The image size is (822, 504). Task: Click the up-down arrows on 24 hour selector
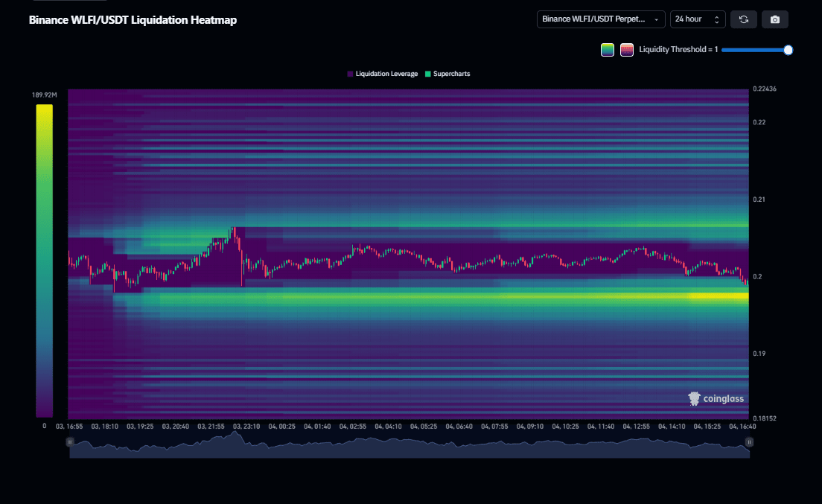(x=717, y=19)
